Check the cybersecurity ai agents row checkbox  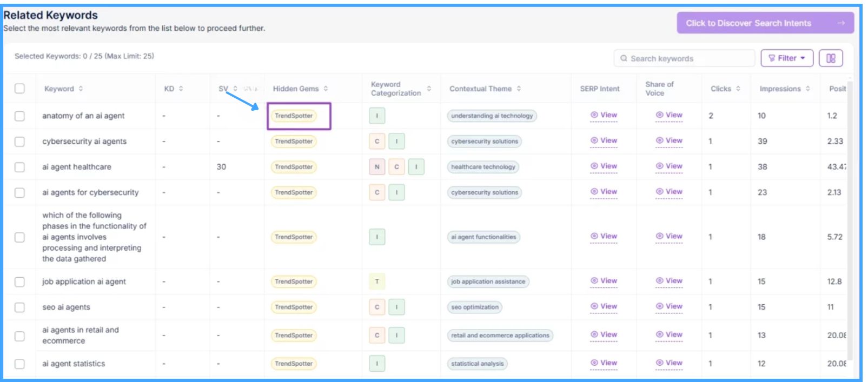(19, 142)
